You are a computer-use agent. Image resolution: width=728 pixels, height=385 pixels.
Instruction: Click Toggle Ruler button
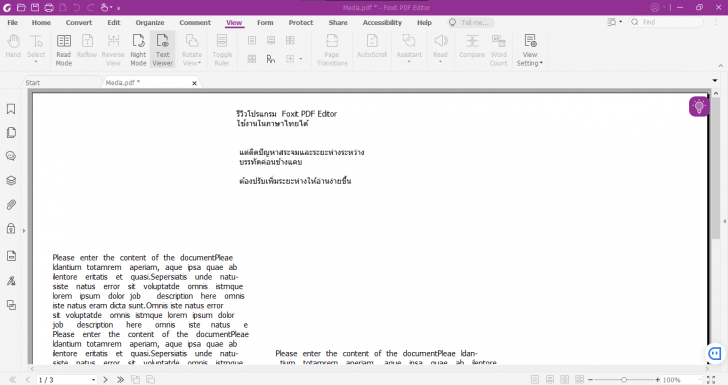222,50
